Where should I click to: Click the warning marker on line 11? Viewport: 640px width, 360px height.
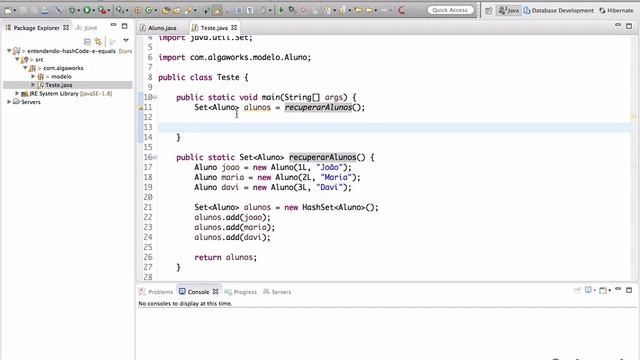[x=140, y=108]
